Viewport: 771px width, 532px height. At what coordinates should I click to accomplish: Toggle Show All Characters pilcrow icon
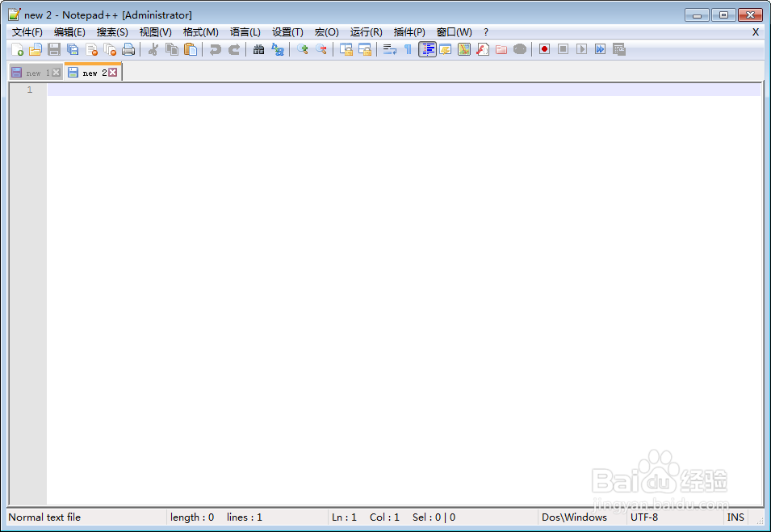[x=408, y=49]
